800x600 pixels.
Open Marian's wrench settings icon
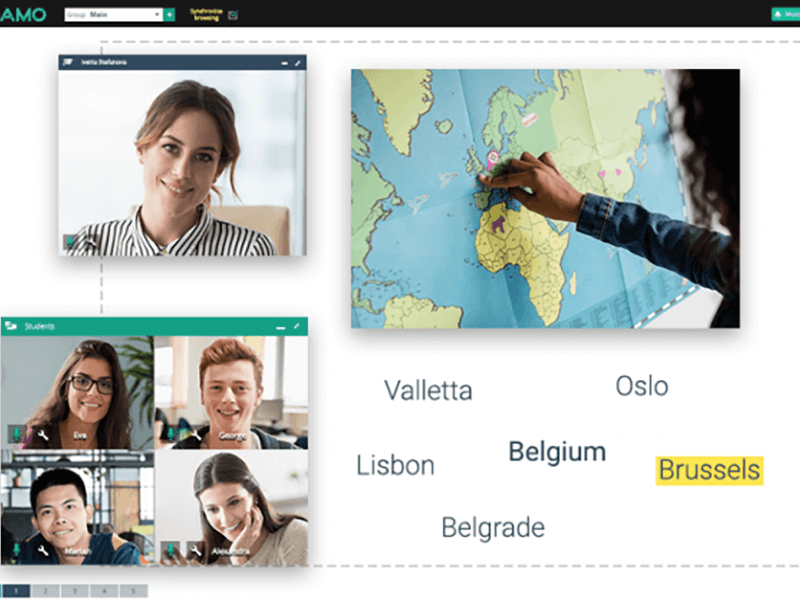tap(42, 550)
